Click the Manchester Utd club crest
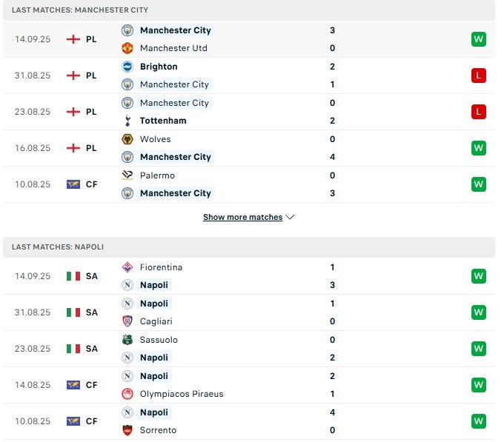Viewport: 504px width, 442px height. pos(127,48)
